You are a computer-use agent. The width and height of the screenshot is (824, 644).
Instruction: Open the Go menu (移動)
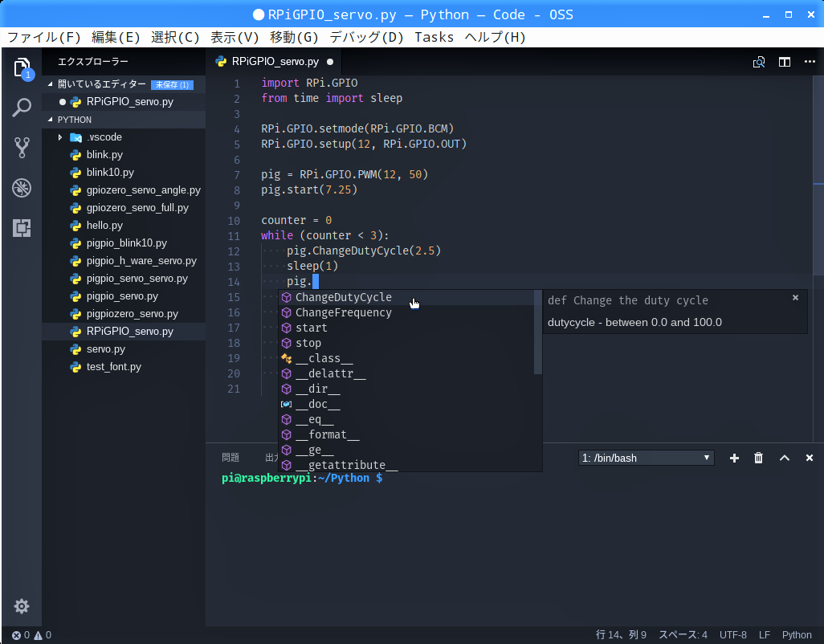(x=294, y=37)
